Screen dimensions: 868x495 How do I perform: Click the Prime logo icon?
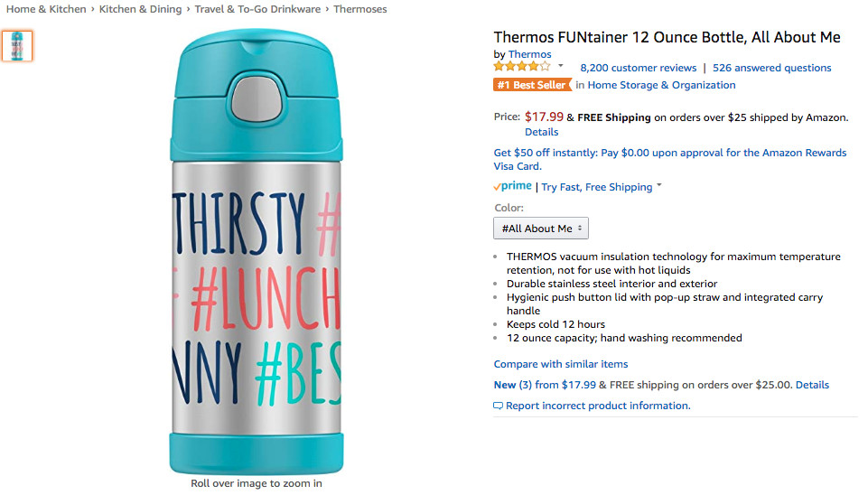pos(512,187)
